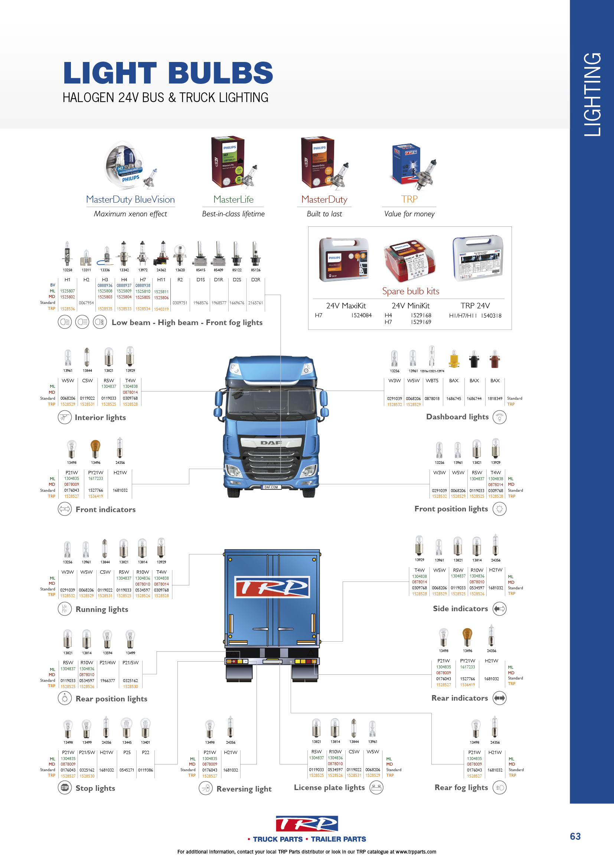Click the green 'MasterLife' heading

[x=233, y=199]
